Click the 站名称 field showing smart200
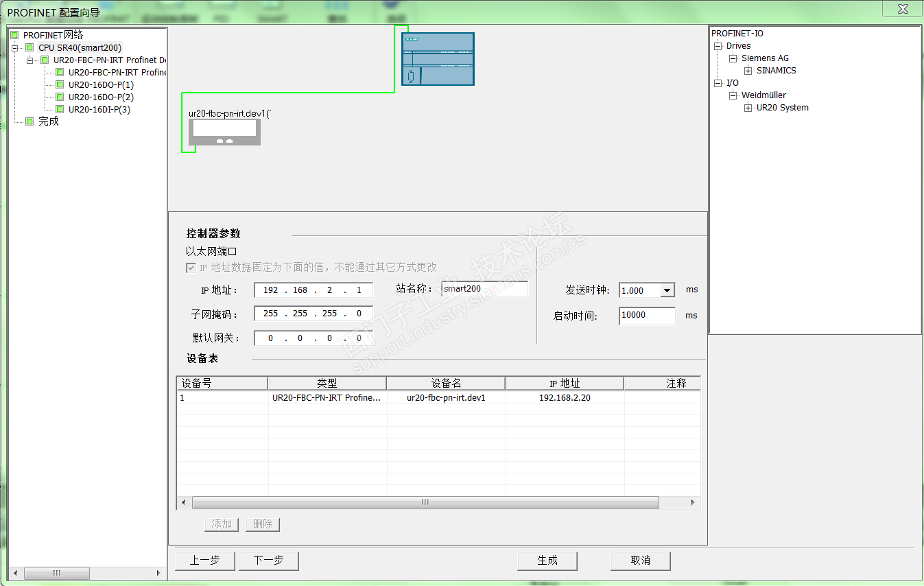Screen dimensions: 924x586 coord(485,289)
